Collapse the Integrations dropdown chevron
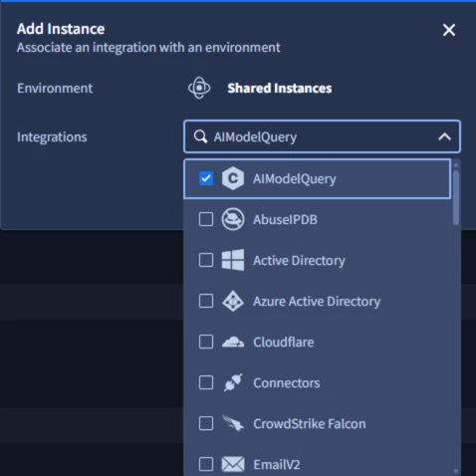The width and height of the screenshot is (476, 476). click(444, 136)
